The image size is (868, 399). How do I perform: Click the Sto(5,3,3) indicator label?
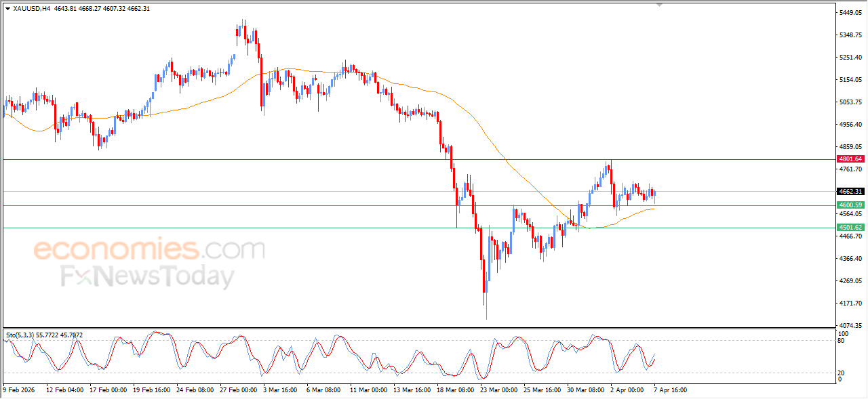[20, 335]
